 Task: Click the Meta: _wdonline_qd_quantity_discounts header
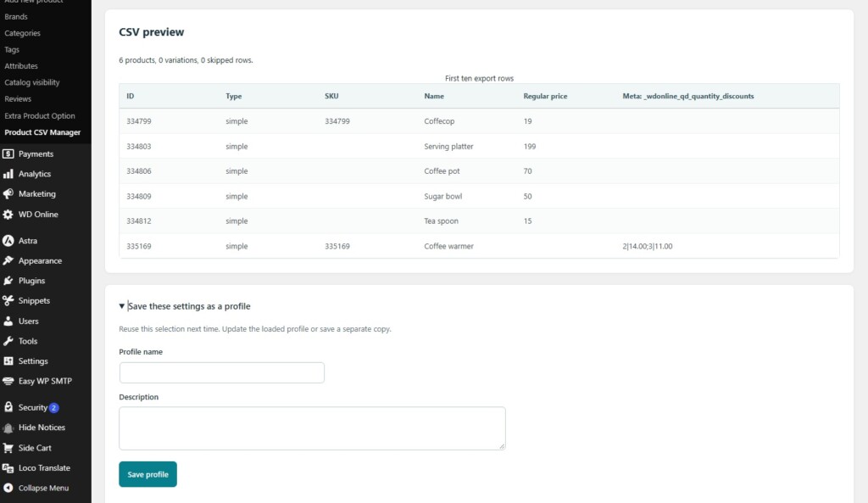pos(688,97)
